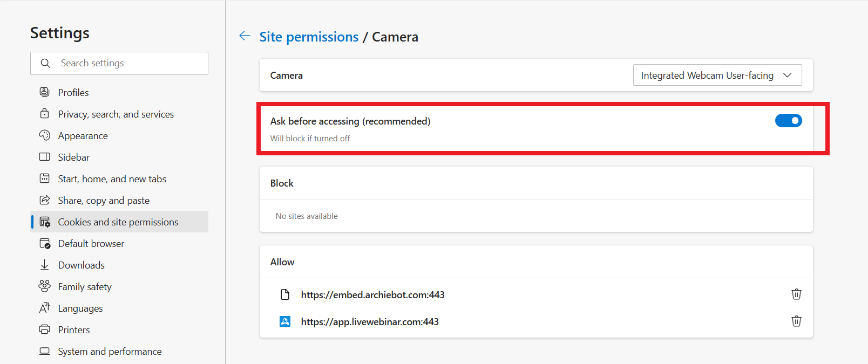Open System and performance settings
Image resolution: width=868 pixels, height=364 pixels.
(x=110, y=352)
